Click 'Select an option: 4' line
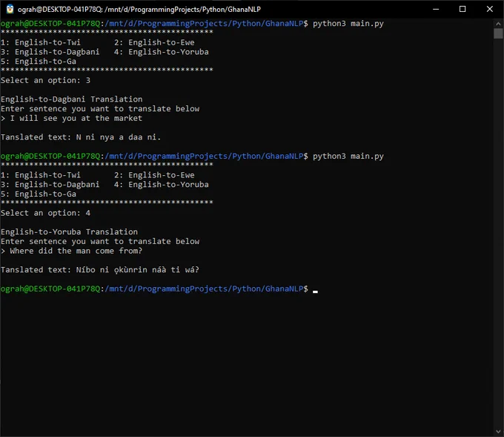Image resolution: width=504 pixels, height=437 pixels. tap(46, 213)
